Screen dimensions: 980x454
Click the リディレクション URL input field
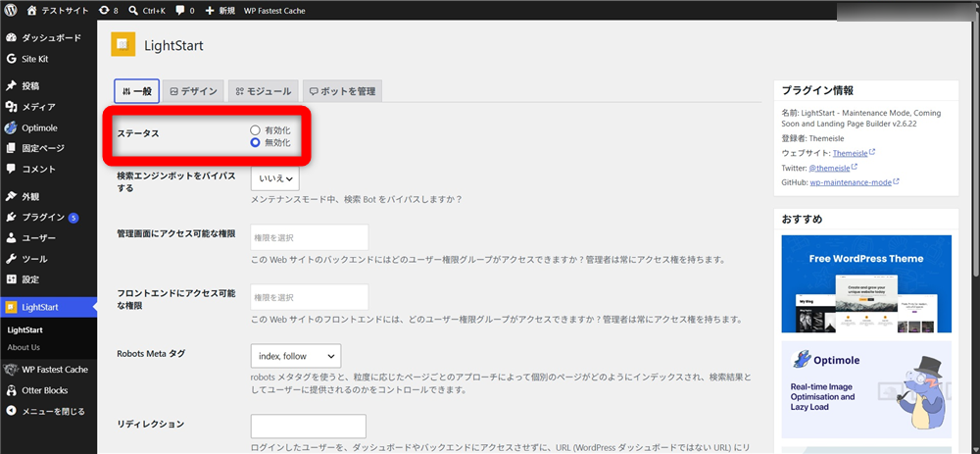tap(308, 426)
